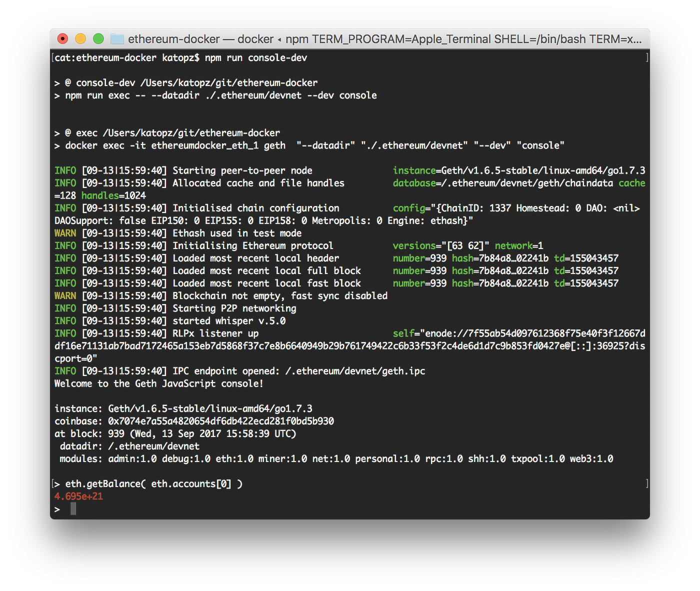Click 'Welcome to the Geth JavaScript console!' text
Image resolution: width=700 pixels, height=591 pixels.
click(x=159, y=383)
